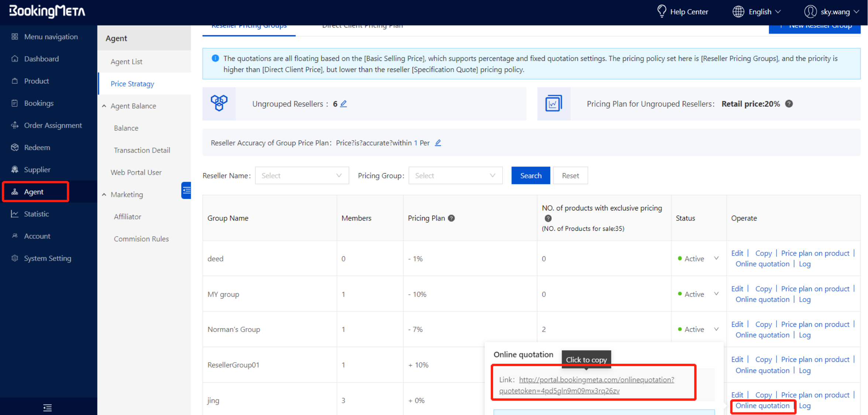The height and width of the screenshot is (415, 868).
Task: Click the blue sidebar collapse handle icon
Action: point(186,191)
